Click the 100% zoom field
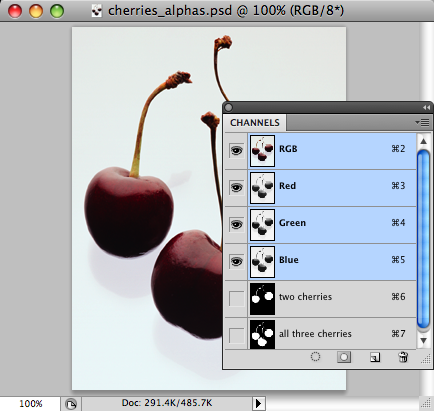This screenshot has width=434, height=411. coord(30,404)
